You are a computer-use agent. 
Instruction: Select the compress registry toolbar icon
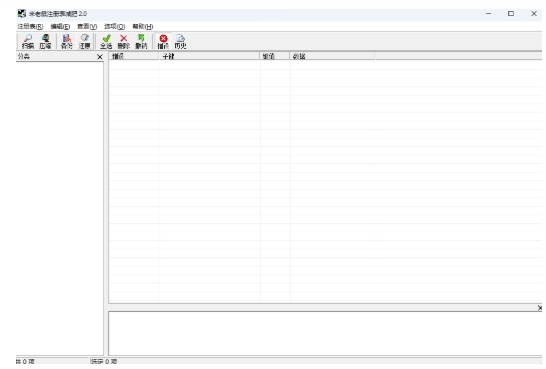(45, 41)
